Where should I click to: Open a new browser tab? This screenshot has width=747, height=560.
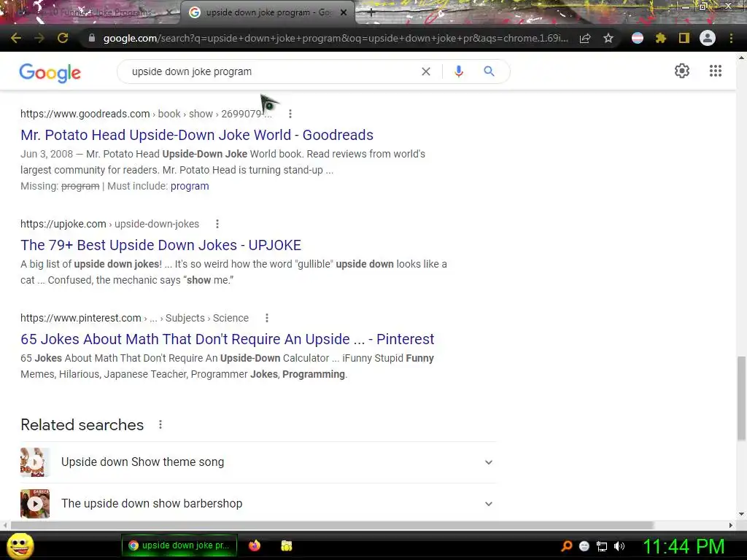click(x=371, y=12)
